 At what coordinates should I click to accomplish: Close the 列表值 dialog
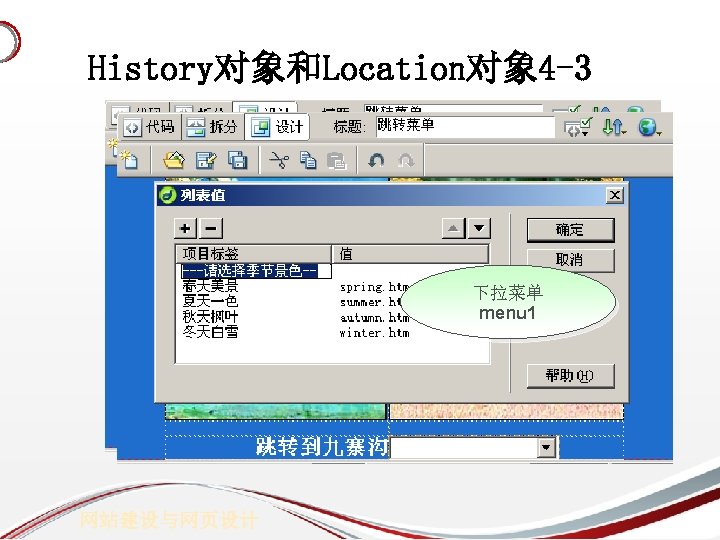614,195
